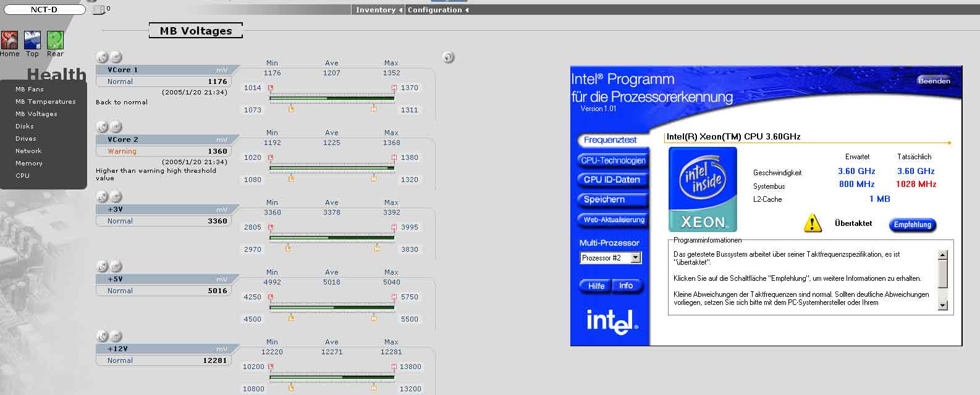Open Network in Health menu

click(28, 151)
